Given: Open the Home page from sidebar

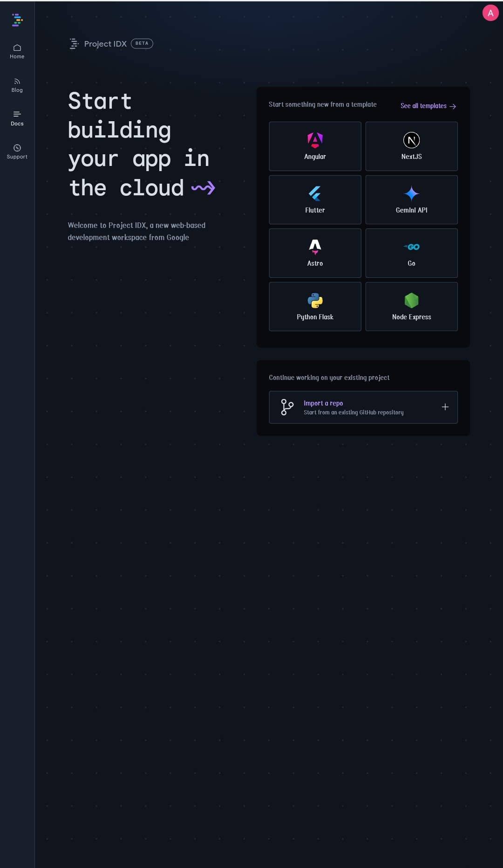Looking at the screenshot, I should click(17, 51).
